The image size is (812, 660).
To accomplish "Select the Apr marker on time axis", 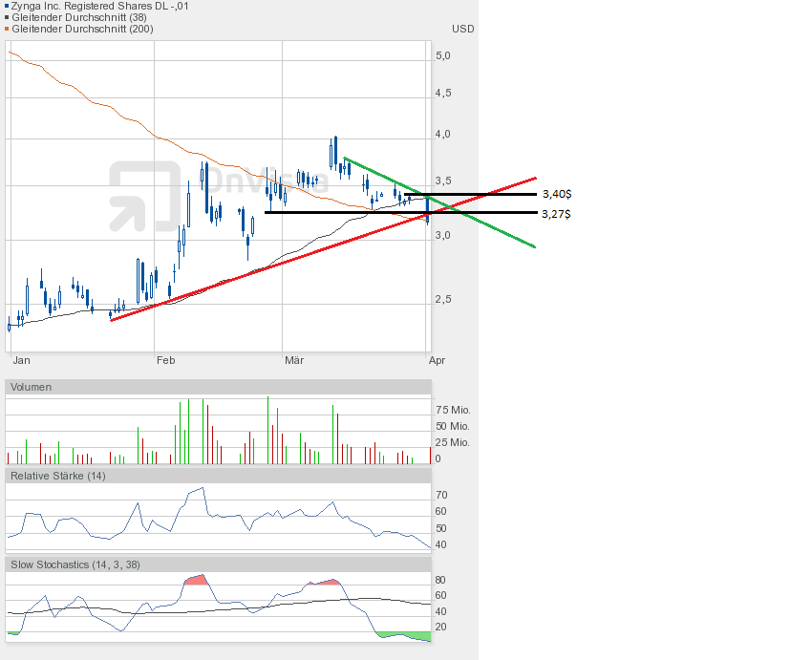I will click(x=437, y=360).
